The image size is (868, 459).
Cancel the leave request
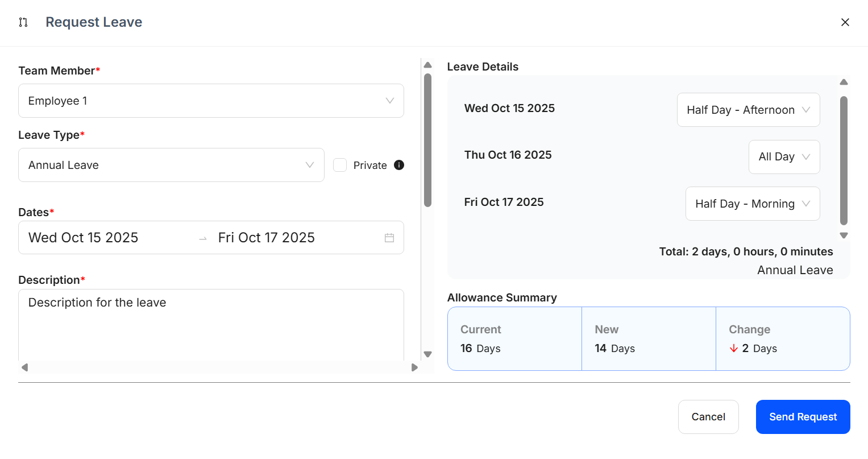click(708, 417)
